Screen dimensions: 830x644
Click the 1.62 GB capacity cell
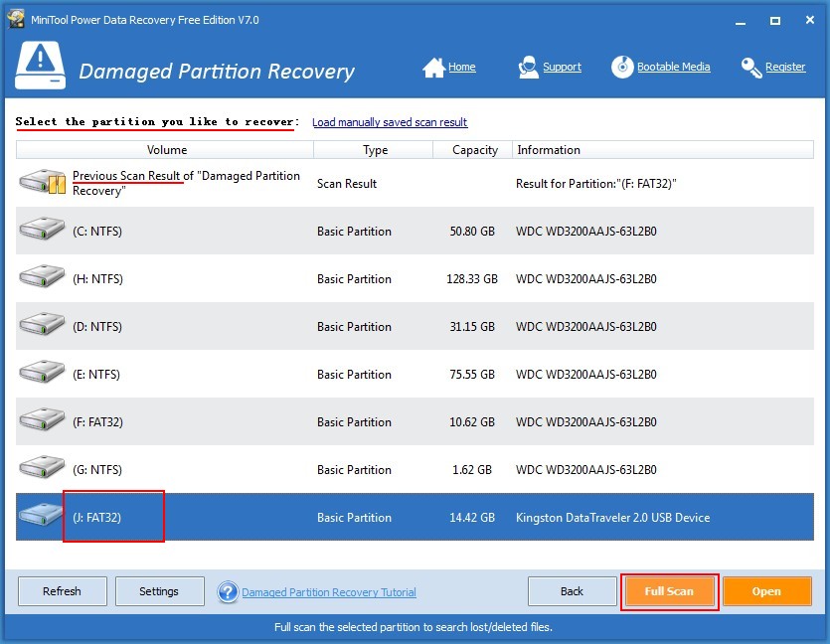point(472,469)
